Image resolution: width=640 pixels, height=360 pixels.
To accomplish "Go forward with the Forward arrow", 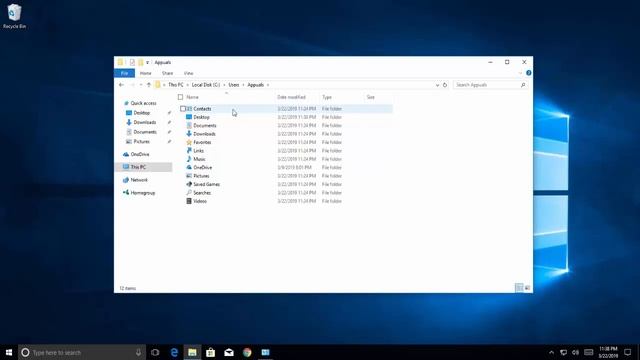I will tap(132, 85).
